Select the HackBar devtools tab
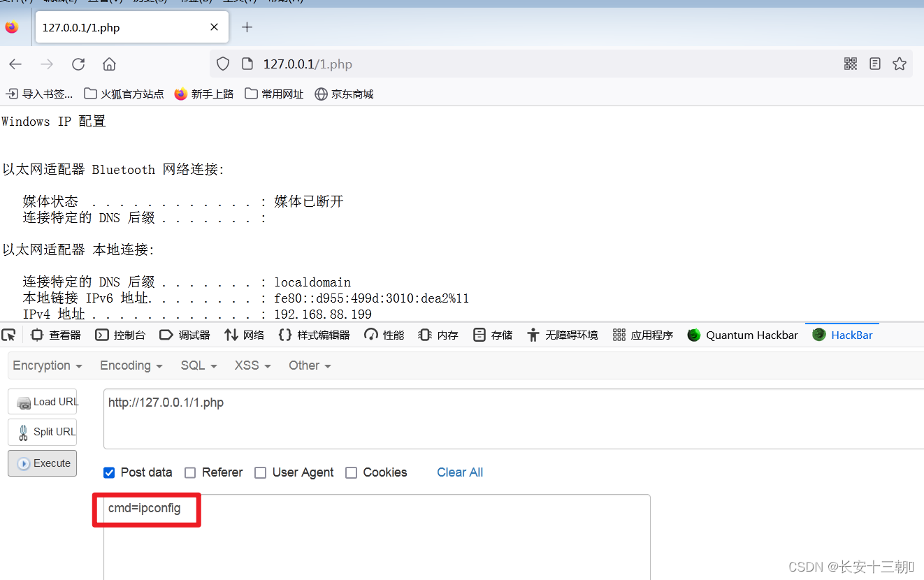924x580 pixels. click(x=842, y=335)
